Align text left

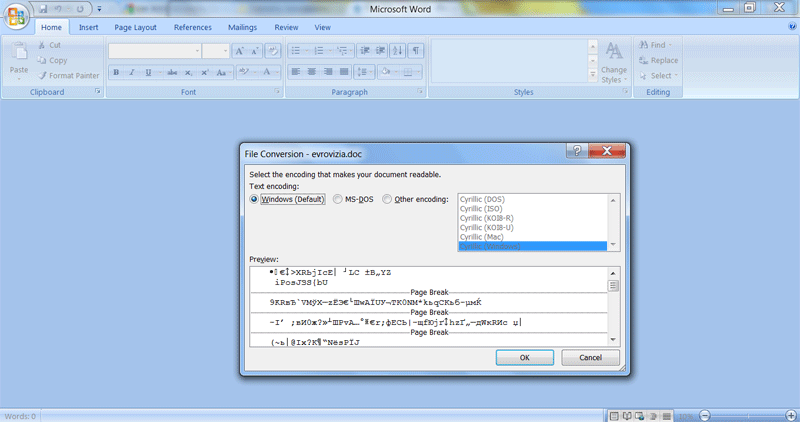click(295, 72)
